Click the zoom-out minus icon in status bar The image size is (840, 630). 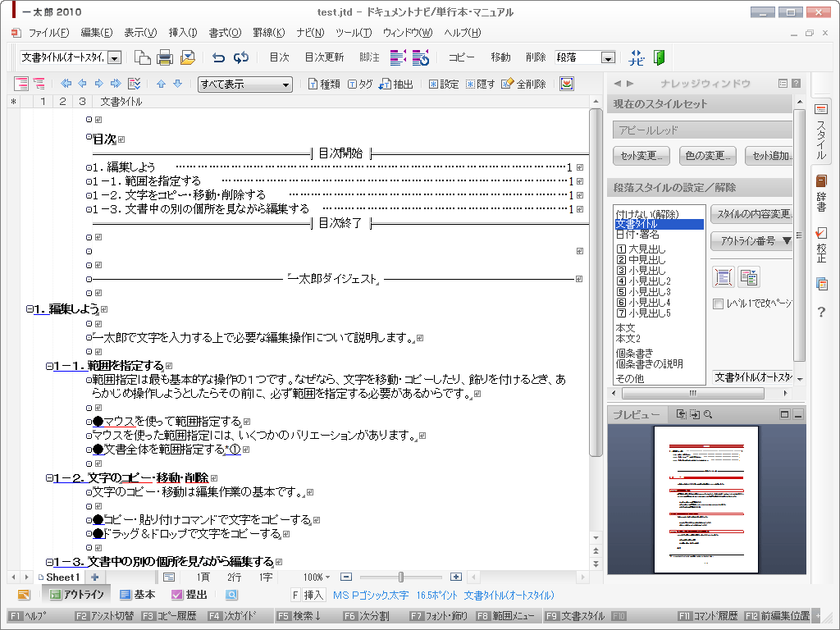[x=347, y=577]
